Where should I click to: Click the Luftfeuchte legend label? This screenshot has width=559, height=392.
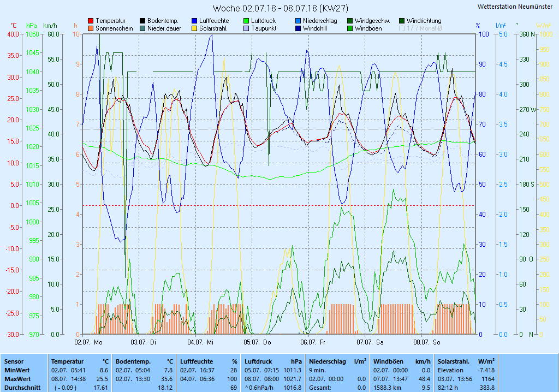pos(214,21)
